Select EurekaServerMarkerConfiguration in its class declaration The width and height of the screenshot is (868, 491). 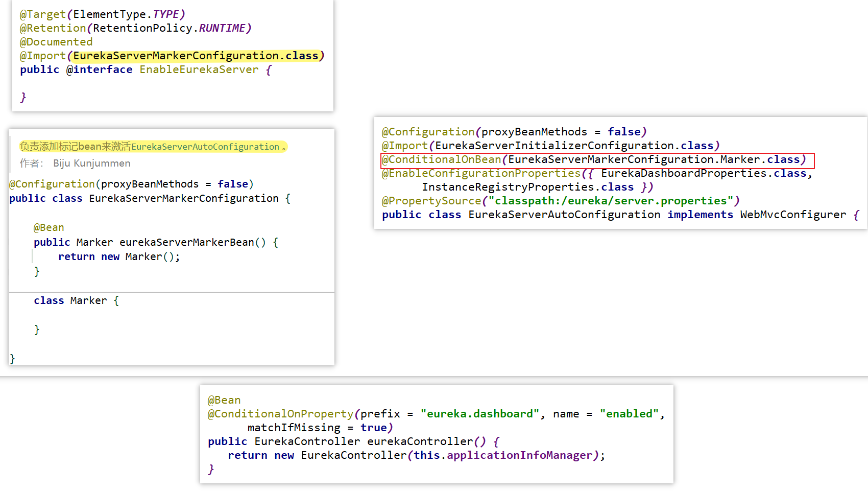pos(184,198)
